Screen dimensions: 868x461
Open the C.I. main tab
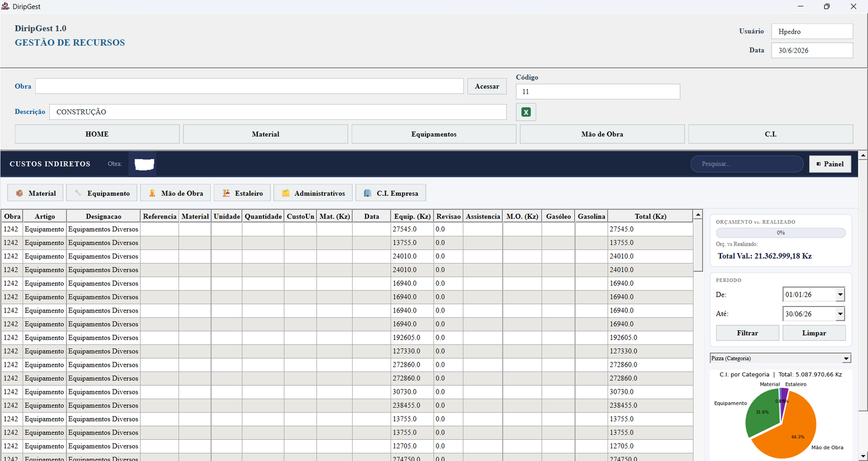point(770,134)
